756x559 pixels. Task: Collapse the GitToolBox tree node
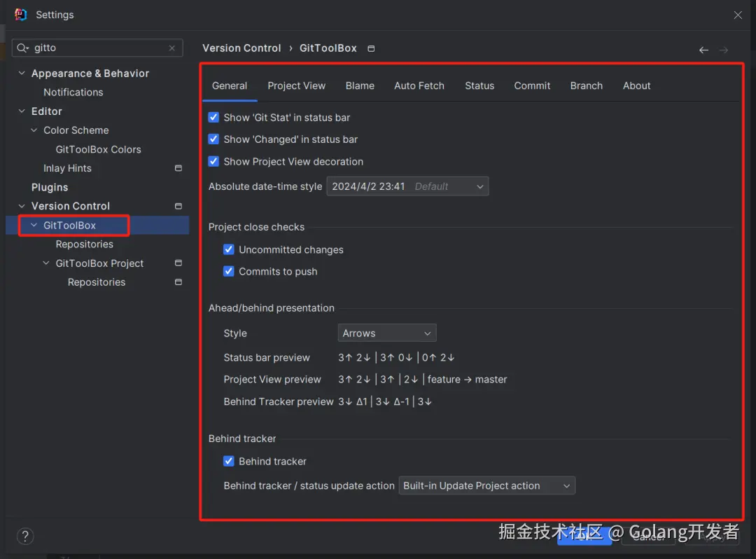34,226
